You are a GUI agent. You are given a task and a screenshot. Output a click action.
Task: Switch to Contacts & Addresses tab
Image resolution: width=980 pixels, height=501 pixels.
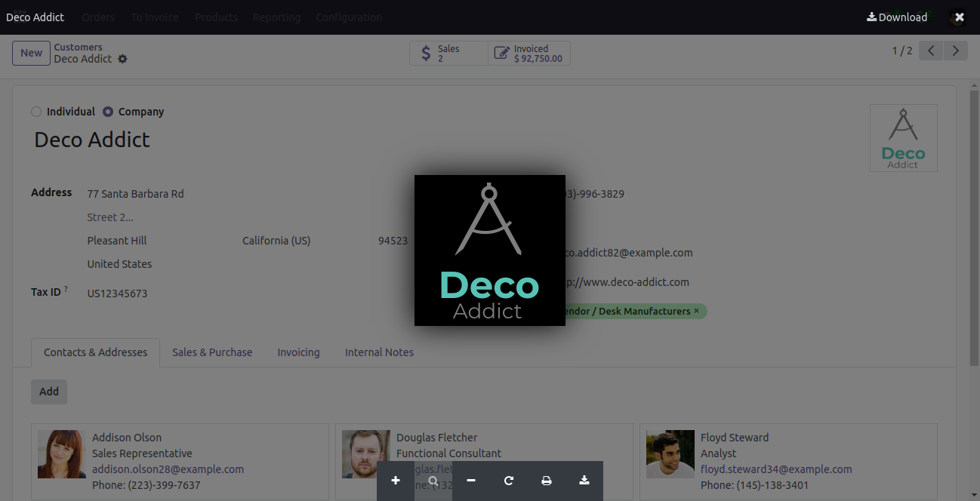(95, 352)
